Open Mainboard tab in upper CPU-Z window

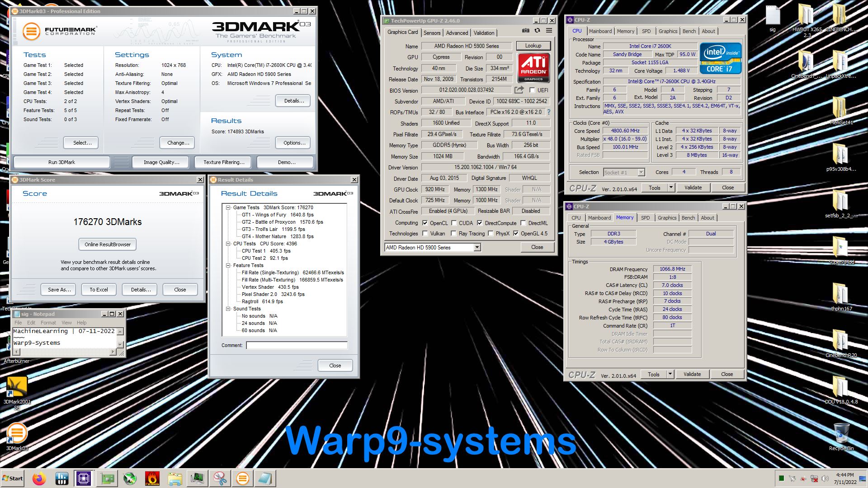[600, 31]
